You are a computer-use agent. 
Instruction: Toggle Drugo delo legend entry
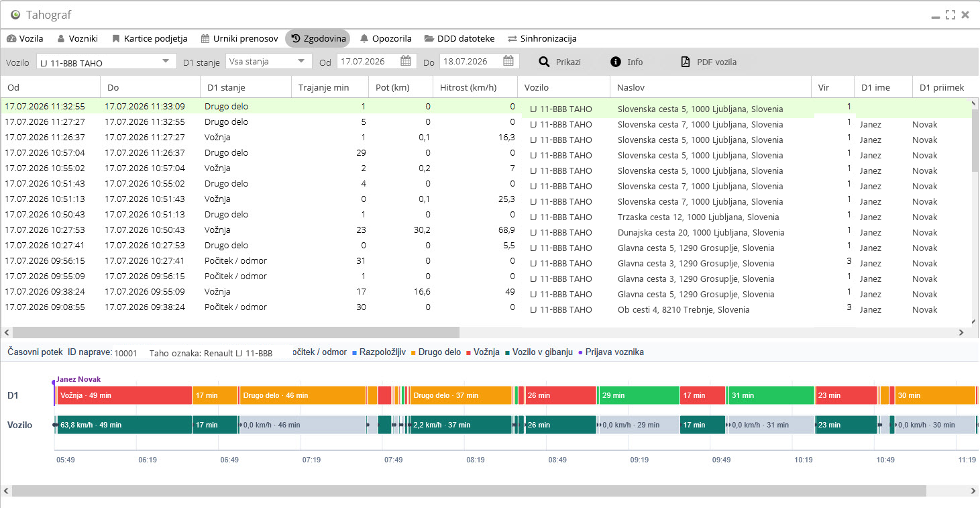click(436, 352)
